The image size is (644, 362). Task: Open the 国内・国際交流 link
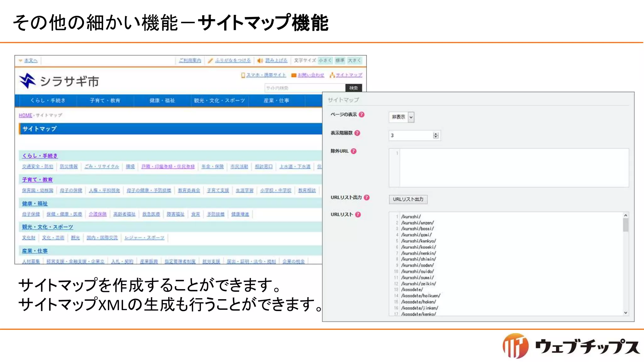point(102,238)
